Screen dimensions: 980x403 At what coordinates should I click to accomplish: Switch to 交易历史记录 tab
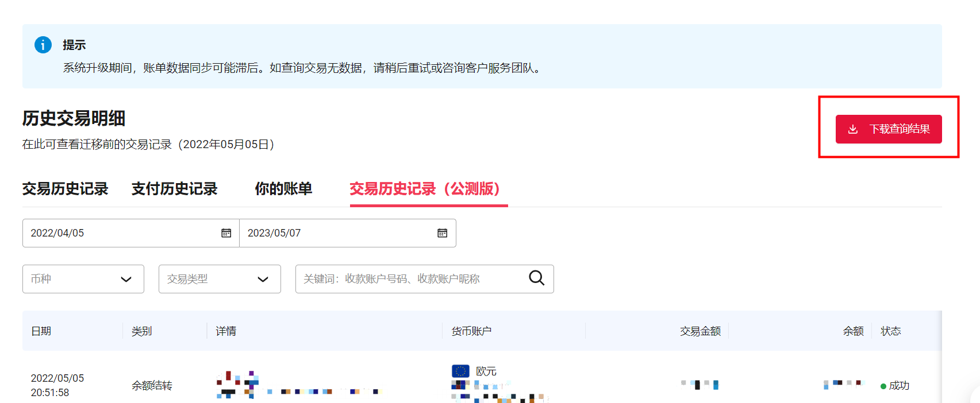[65, 189]
